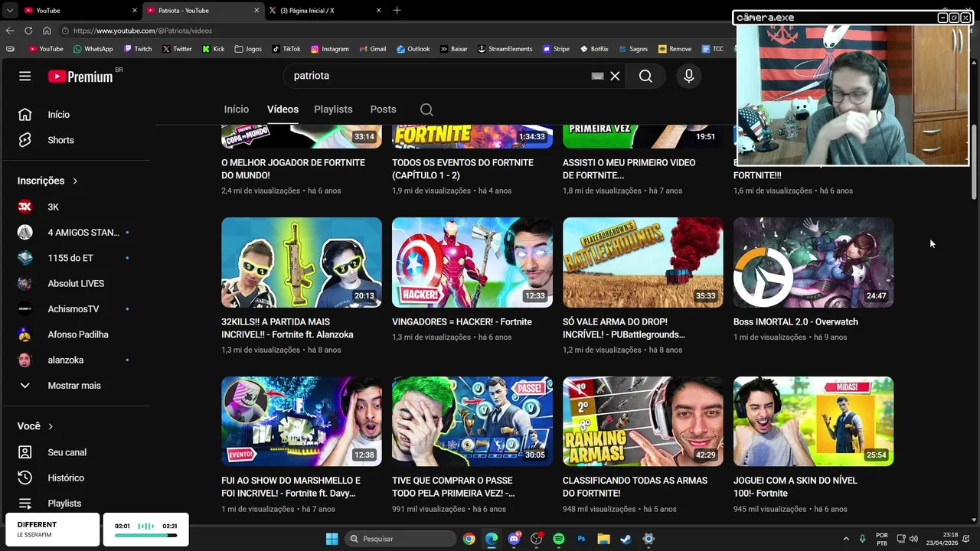980x551 pixels.
Task: Open Playlists in the sidebar
Action: 77,503
